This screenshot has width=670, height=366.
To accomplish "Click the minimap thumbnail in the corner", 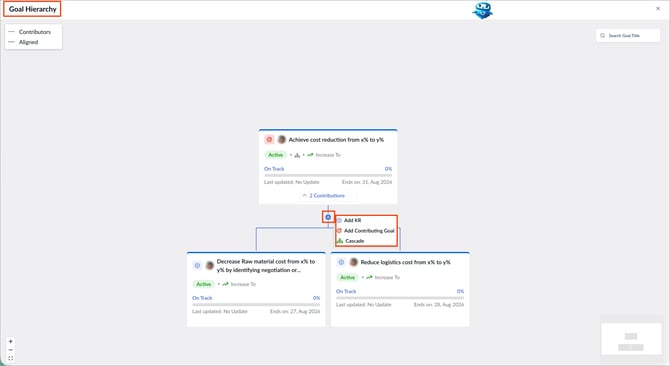I will point(631,339).
